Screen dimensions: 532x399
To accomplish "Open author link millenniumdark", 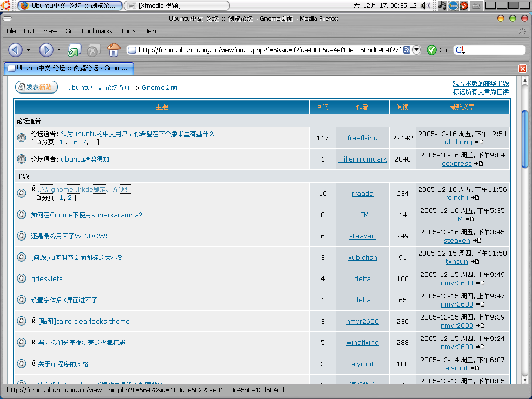I will point(362,159).
